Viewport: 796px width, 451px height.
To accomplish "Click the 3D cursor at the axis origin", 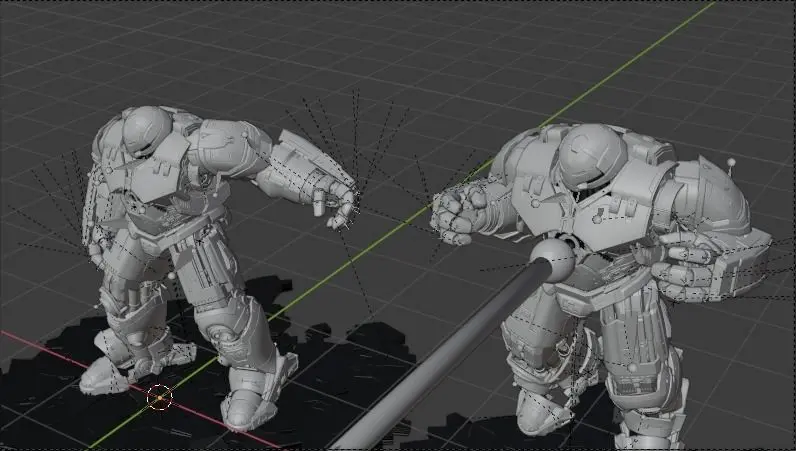I will [159, 398].
